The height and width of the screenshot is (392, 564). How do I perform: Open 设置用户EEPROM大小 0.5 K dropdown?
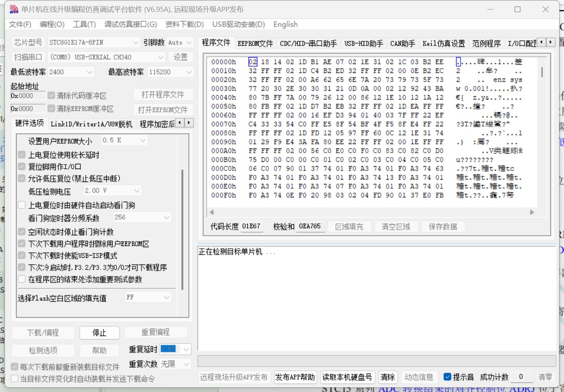tap(124, 140)
